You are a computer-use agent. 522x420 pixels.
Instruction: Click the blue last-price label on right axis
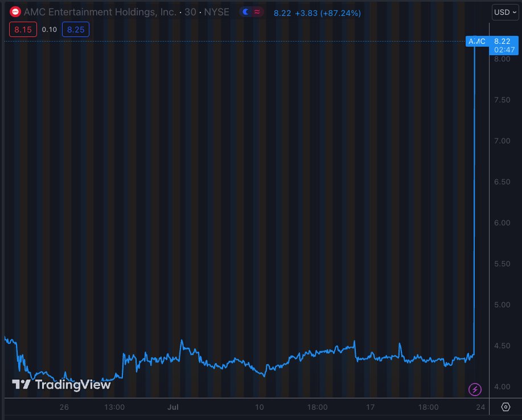[503, 41]
